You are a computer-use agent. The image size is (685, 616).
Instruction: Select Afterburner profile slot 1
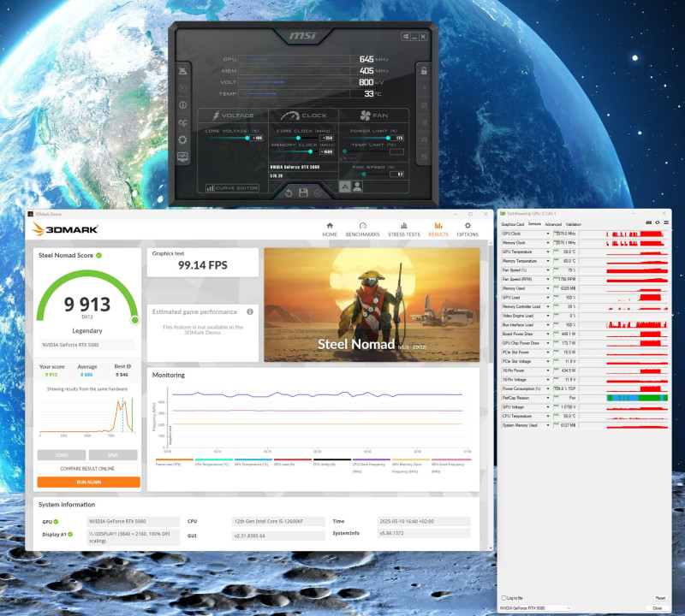424,88
